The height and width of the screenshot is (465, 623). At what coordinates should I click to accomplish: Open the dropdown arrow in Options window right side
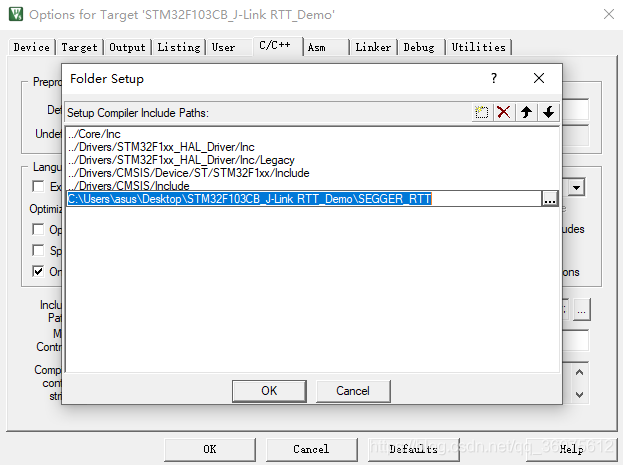pyautogui.click(x=576, y=187)
